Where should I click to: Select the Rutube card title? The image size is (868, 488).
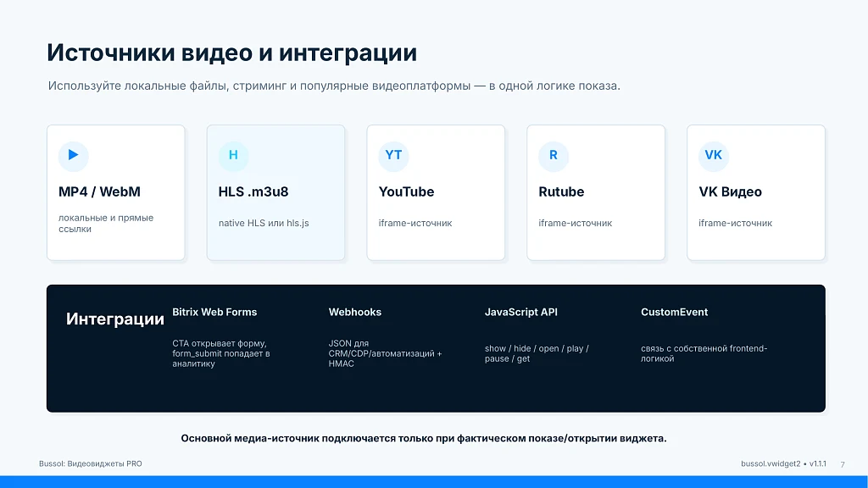(561, 192)
